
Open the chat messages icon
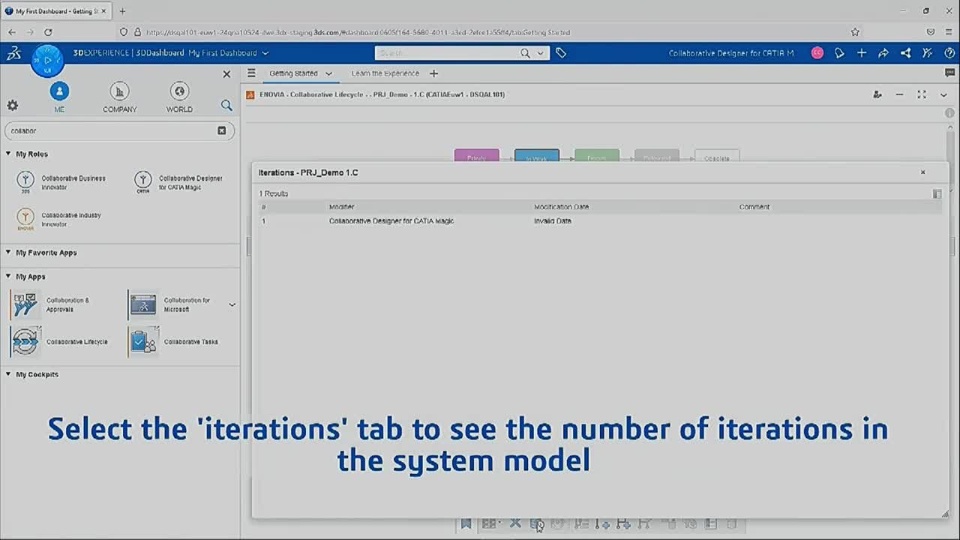(x=950, y=73)
